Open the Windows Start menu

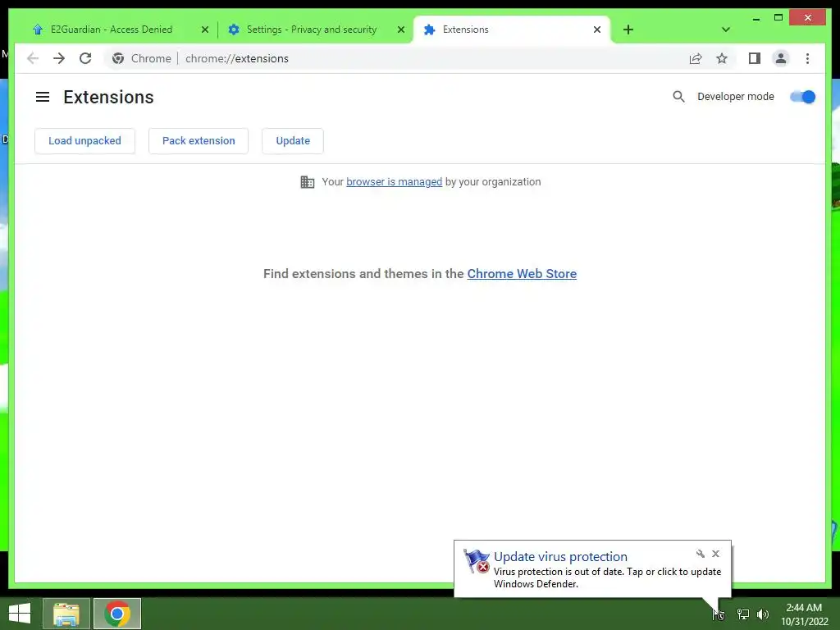20,614
